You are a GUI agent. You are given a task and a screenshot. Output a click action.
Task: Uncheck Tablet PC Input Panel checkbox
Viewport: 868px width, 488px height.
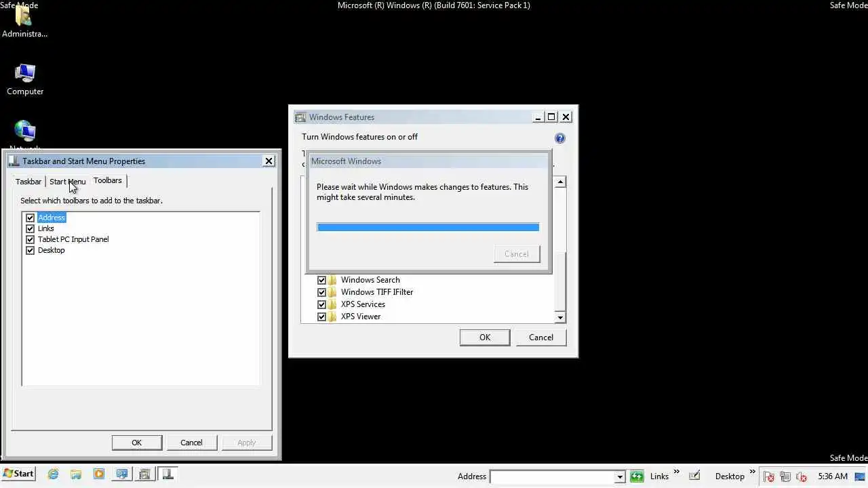tap(30, 239)
